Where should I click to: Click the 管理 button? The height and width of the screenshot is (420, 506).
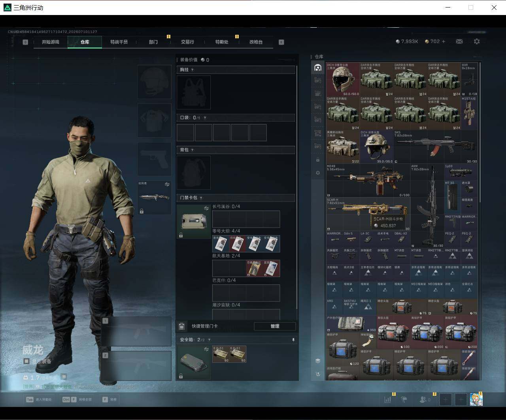pyautogui.click(x=275, y=326)
